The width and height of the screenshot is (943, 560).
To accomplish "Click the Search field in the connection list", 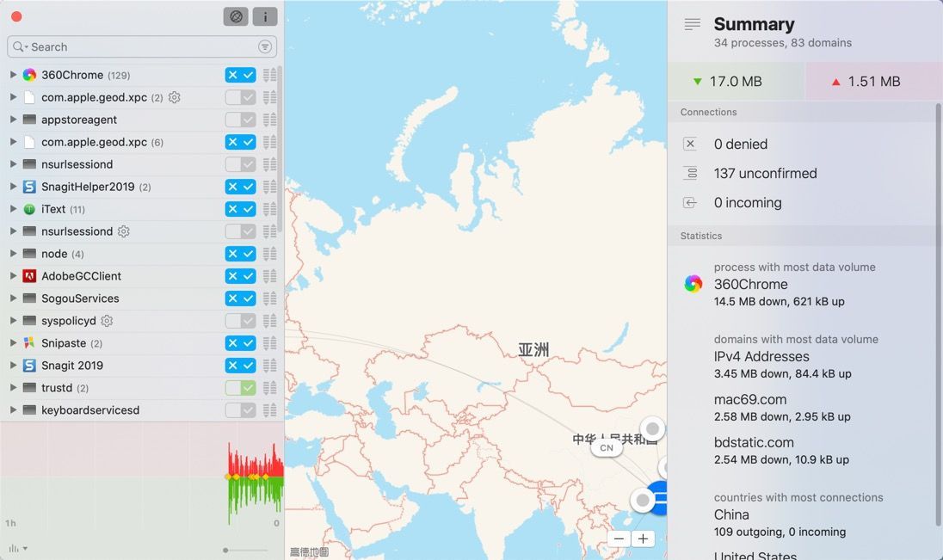I will click(142, 47).
